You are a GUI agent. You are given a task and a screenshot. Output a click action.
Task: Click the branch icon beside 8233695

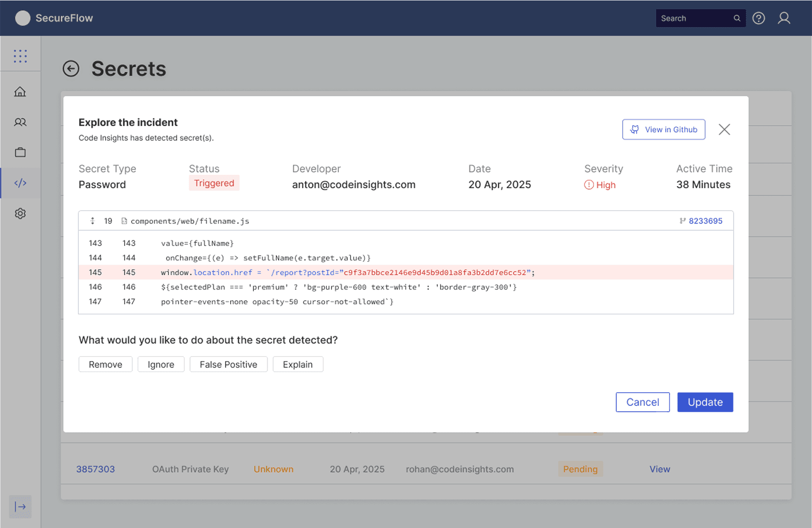pos(682,221)
